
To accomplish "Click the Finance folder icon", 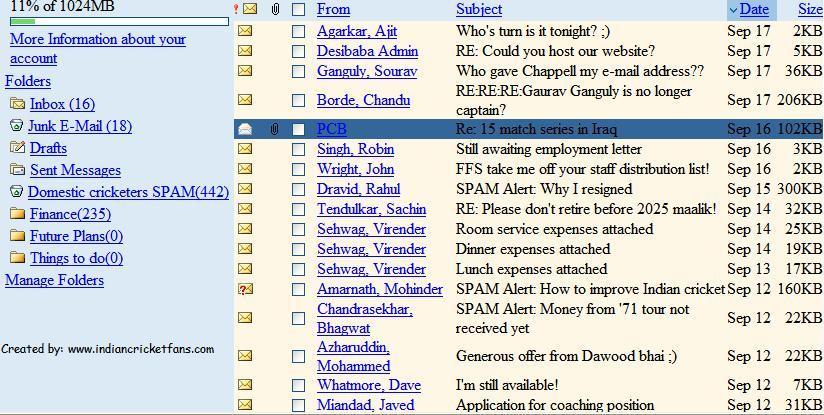I will (x=17, y=214).
